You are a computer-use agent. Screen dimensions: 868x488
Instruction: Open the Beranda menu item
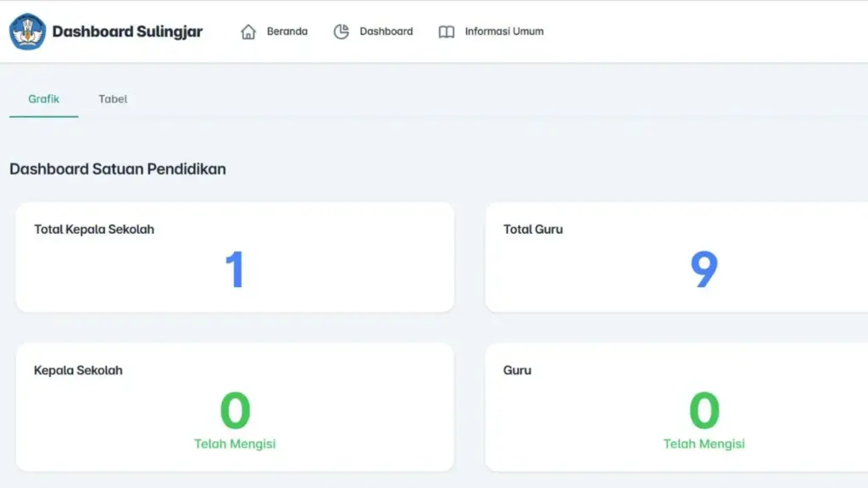click(287, 31)
